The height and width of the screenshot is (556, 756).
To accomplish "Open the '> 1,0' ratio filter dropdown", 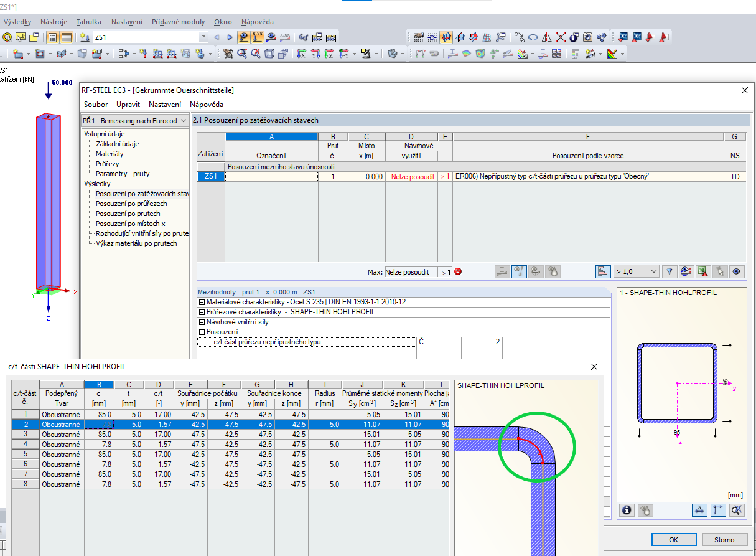I will pyautogui.click(x=653, y=271).
